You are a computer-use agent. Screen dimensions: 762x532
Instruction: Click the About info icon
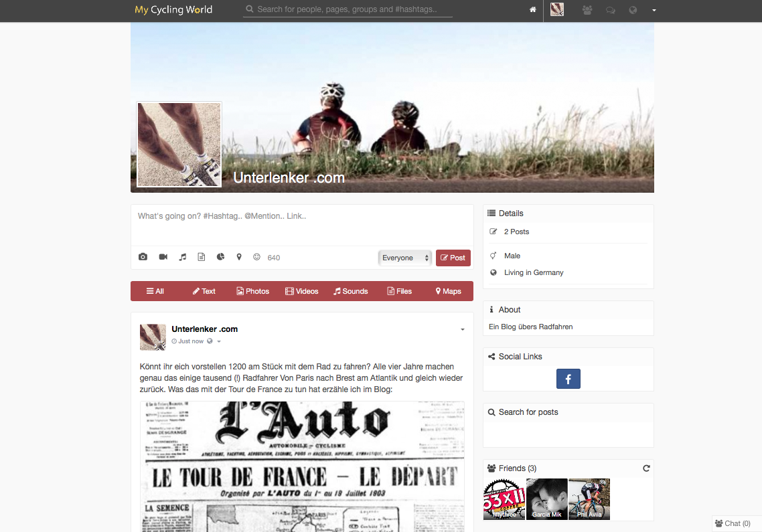point(491,309)
